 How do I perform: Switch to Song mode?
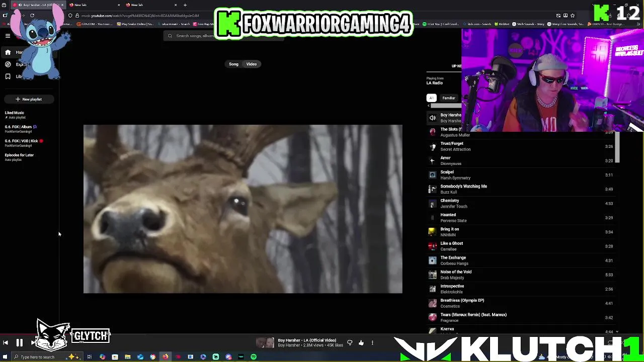tap(233, 64)
